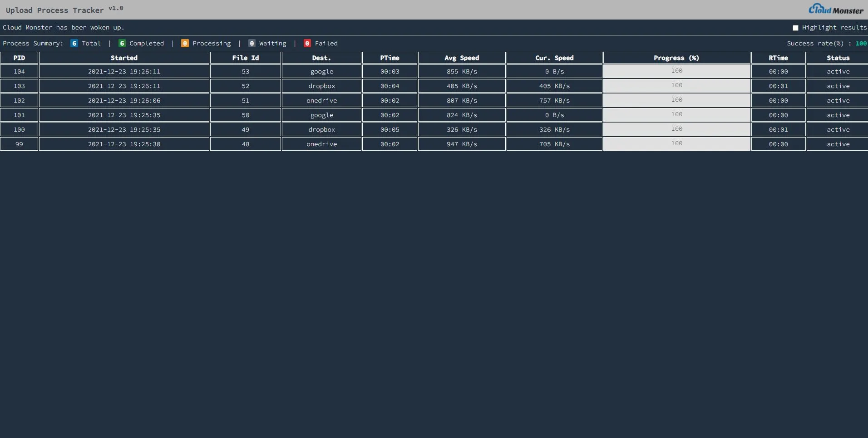Click the progress bar for PID 100
Viewport: 868px width, 438px height.
676,129
